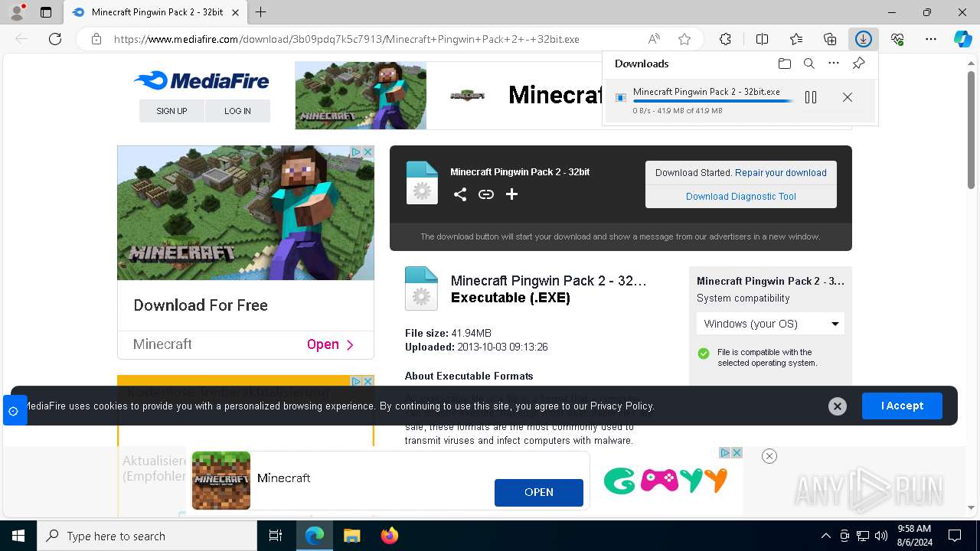The image size is (980, 551).
Task: Reload the MediaFire page
Action: 55,39
